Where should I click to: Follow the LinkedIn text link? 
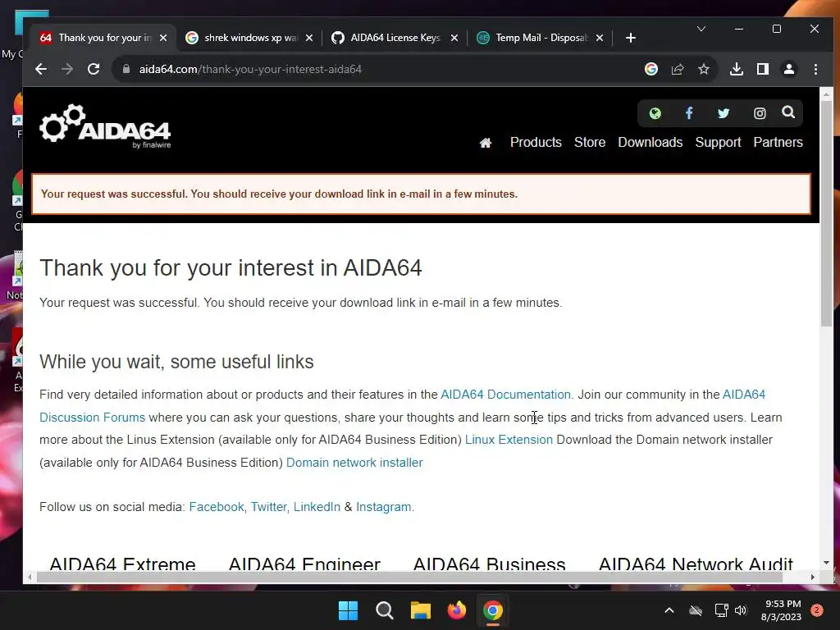317,507
